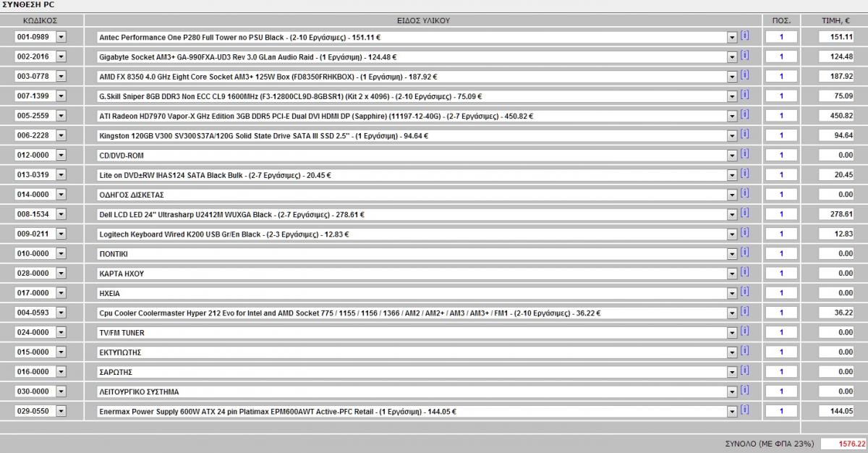
Task: Click quantity field for Radeon HD7970 row
Action: coord(782,116)
